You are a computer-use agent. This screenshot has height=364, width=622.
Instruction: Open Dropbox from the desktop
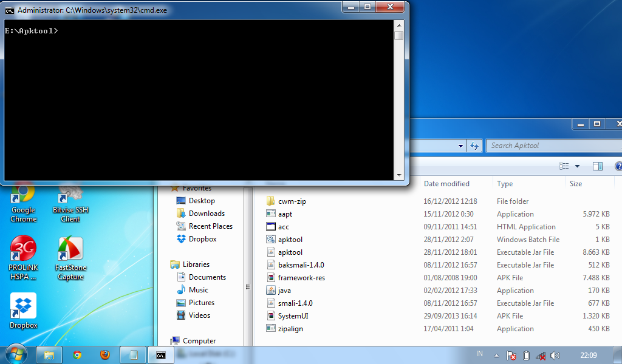22,306
